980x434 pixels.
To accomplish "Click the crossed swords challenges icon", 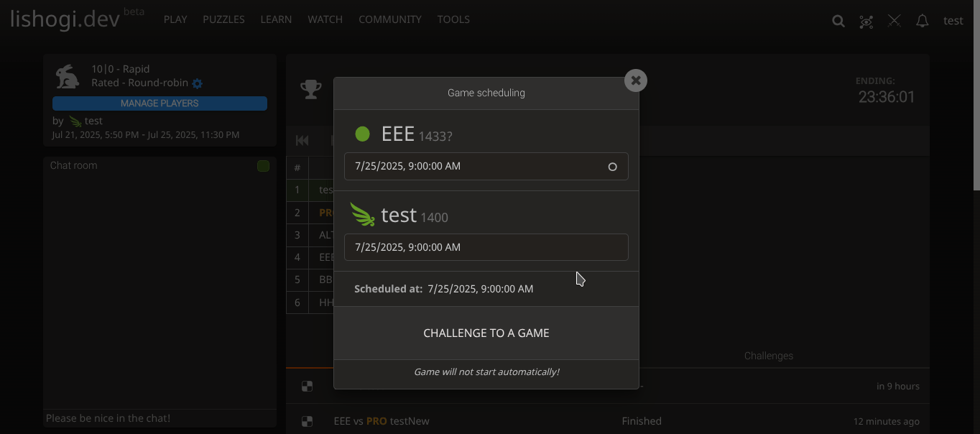I will (894, 21).
